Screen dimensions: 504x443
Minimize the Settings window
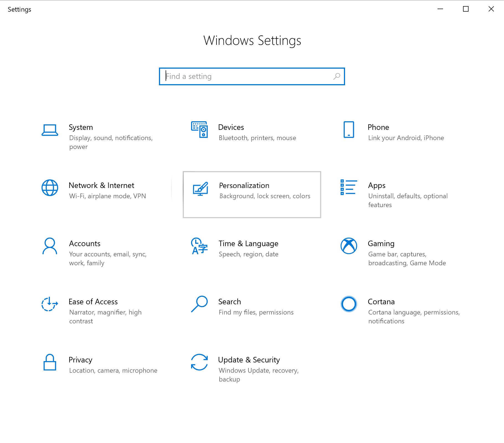(x=440, y=9)
